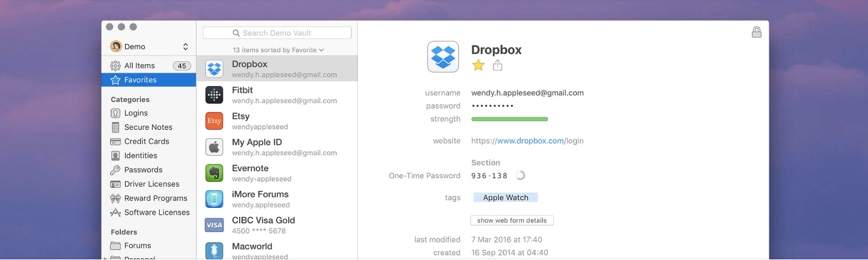Click the My Apple ID title text
Image resolution: width=868 pixels, height=260 pixels.
pos(257,142)
